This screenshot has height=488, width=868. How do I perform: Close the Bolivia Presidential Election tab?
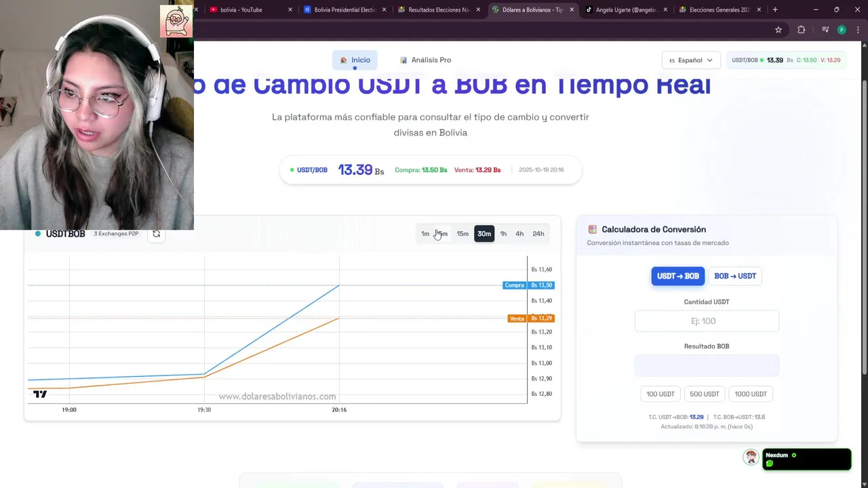pos(384,9)
